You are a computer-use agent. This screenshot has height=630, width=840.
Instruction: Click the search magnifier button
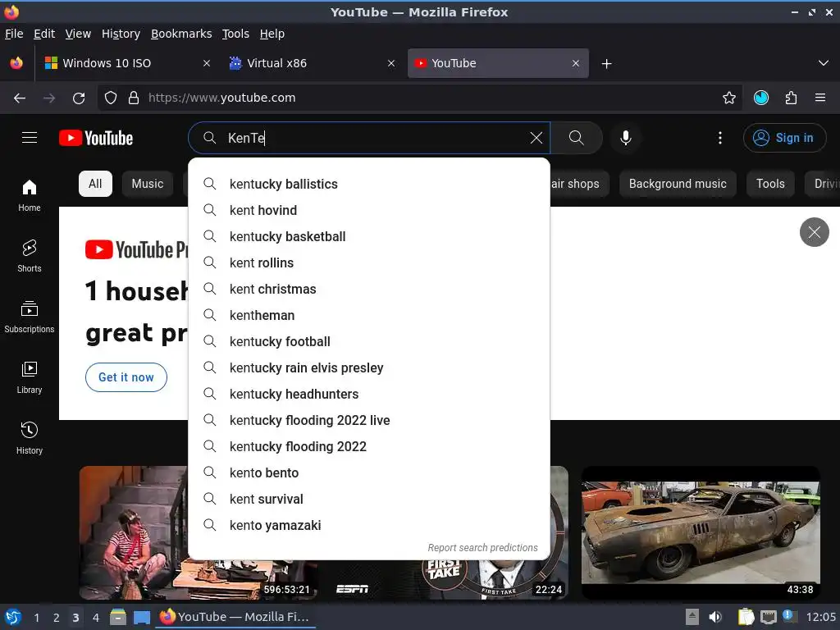click(x=577, y=138)
